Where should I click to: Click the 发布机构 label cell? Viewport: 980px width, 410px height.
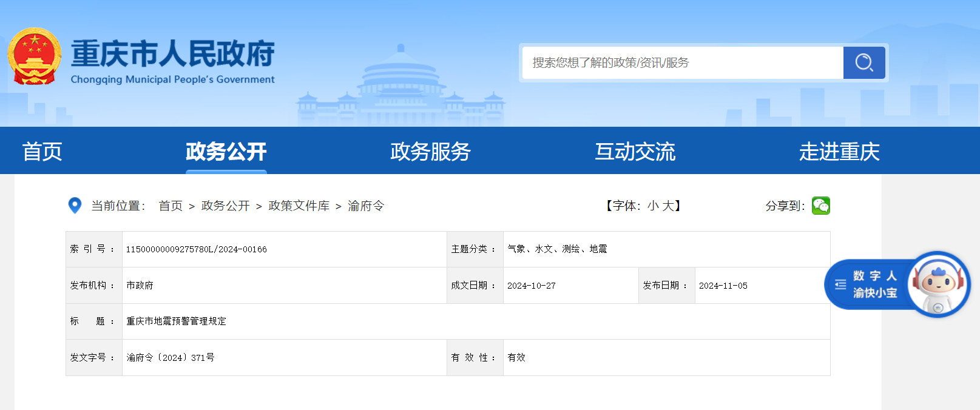(94, 286)
